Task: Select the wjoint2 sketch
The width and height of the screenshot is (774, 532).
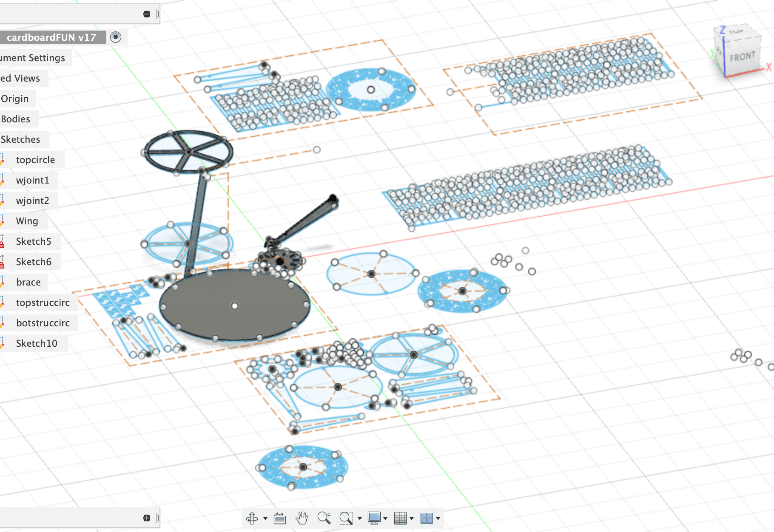Action: point(33,201)
